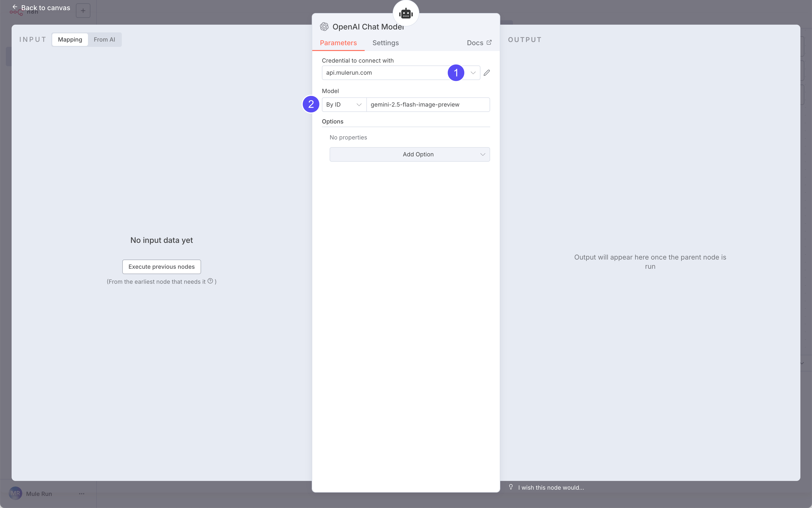
Task: Click the plus button in top bar
Action: 83,11
